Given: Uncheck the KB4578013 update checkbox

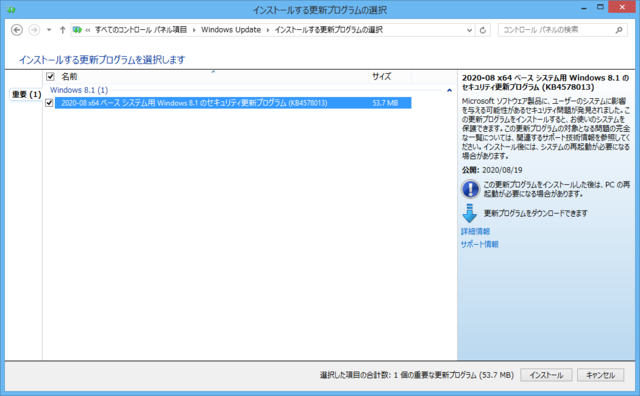Looking at the screenshot, I should click(x=49, y=103).
